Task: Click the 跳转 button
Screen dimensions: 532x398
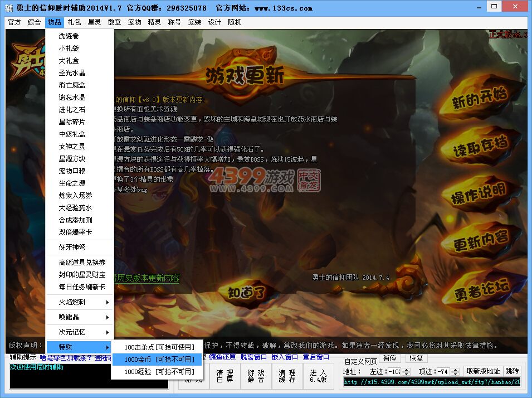Action: point(512,371)
